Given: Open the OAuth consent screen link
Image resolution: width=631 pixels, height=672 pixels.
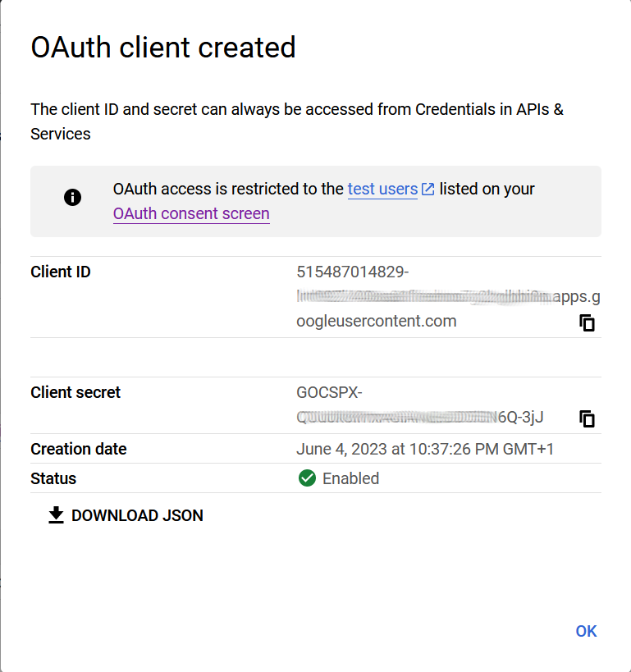Looking at the screenshot, I should [x=191, y=213].
